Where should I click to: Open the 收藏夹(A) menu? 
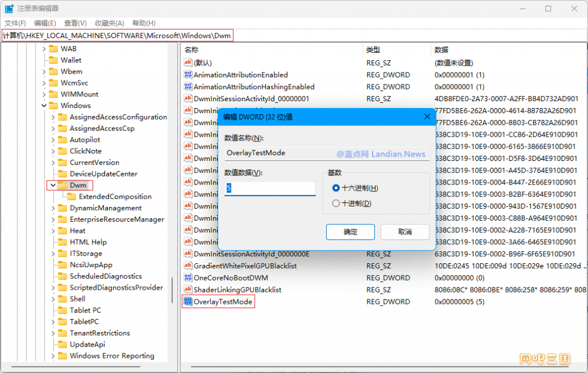110,23
